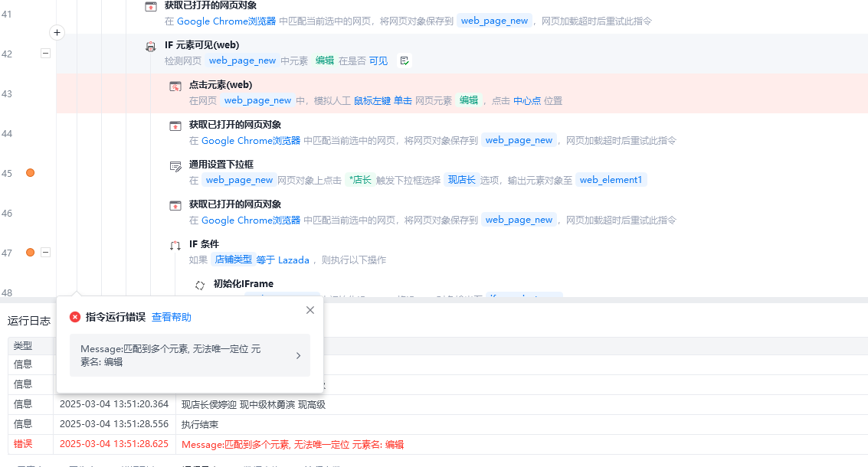Click the note icon after 可见 on line 42
Viewport: 868px width, 467px height.
click(x=405, y=61)
